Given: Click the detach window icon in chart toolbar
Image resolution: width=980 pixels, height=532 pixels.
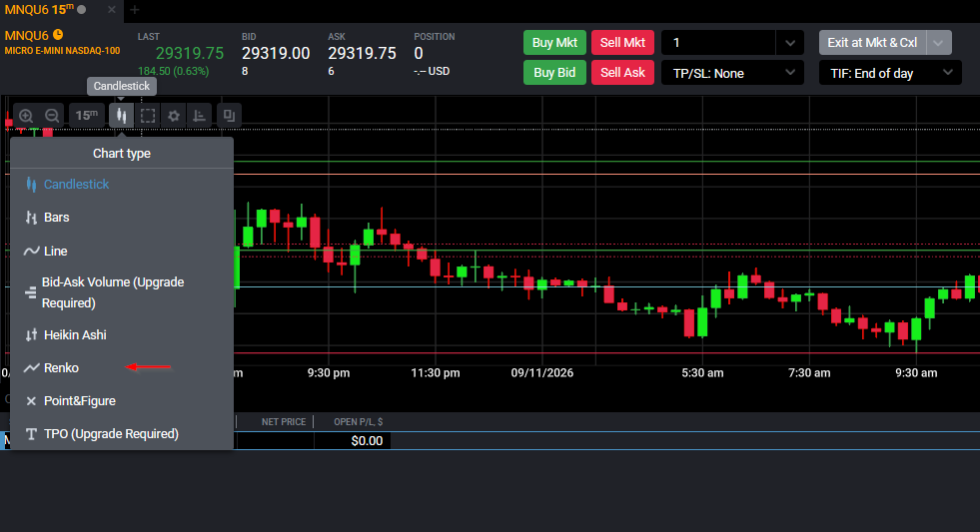Looking at the screenshot, I should click(229, 116).
